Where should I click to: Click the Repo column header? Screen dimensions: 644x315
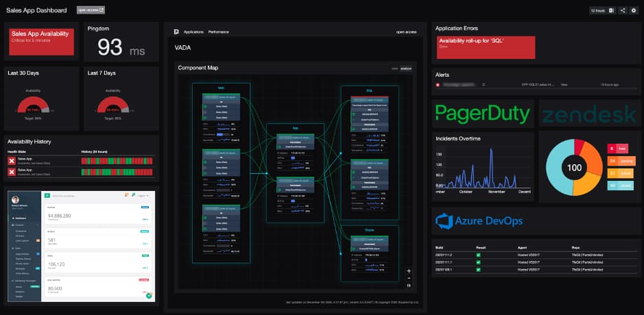pos(576,248)
